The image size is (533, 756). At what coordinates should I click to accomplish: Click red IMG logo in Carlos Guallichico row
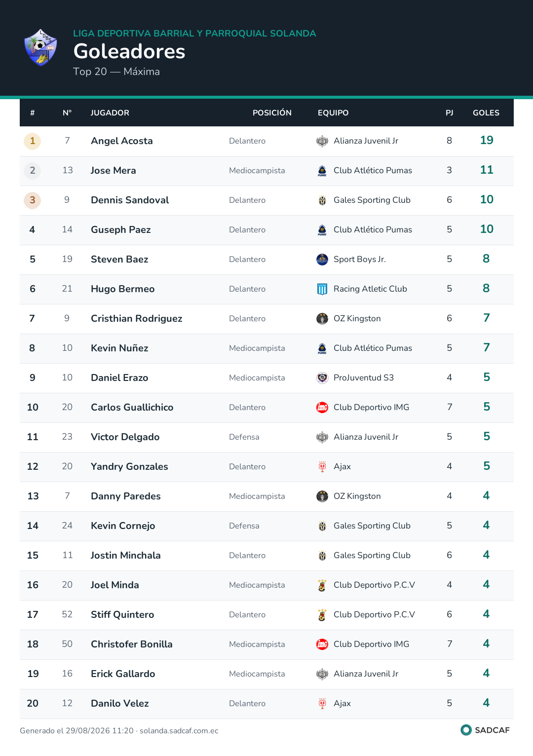click(322, 408)
